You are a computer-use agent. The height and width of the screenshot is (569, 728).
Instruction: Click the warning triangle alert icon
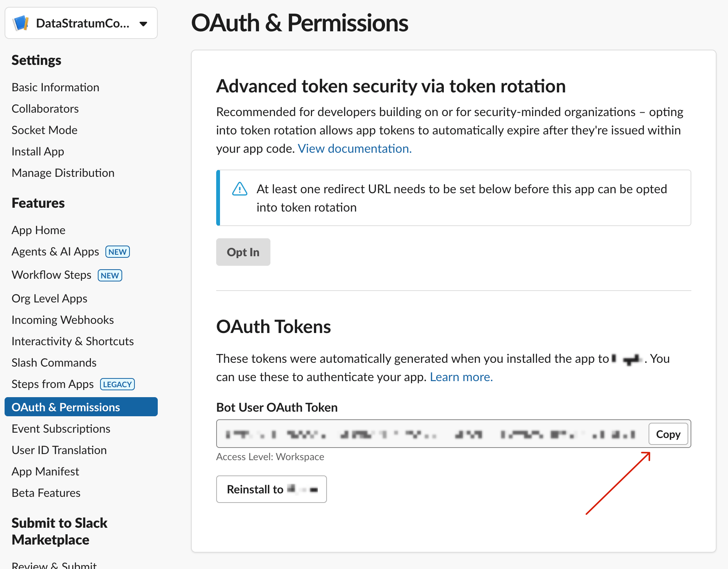tap(239, 189)
